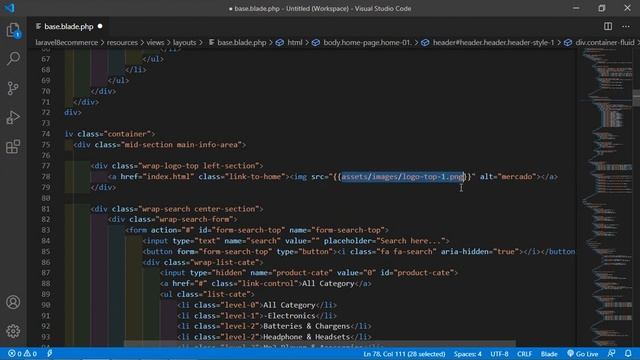The height and width of the screenshot is (360, 640).
Task: Click href="index.html" on line 78
Action: pyautogui.click(x=157, y=177)
